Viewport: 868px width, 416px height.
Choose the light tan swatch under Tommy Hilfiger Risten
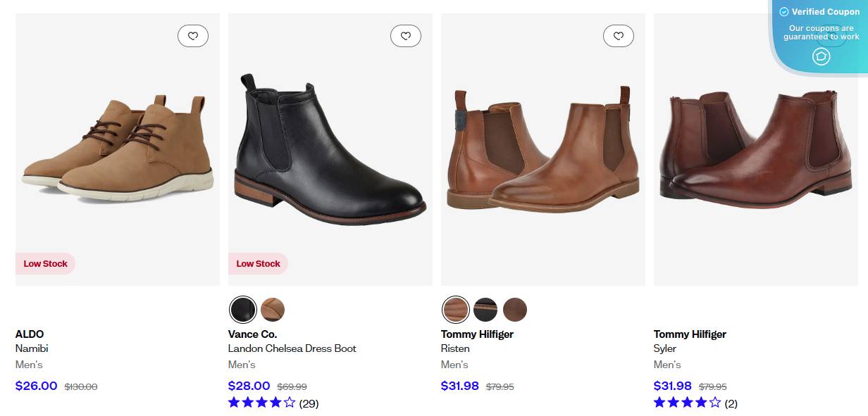455,309
